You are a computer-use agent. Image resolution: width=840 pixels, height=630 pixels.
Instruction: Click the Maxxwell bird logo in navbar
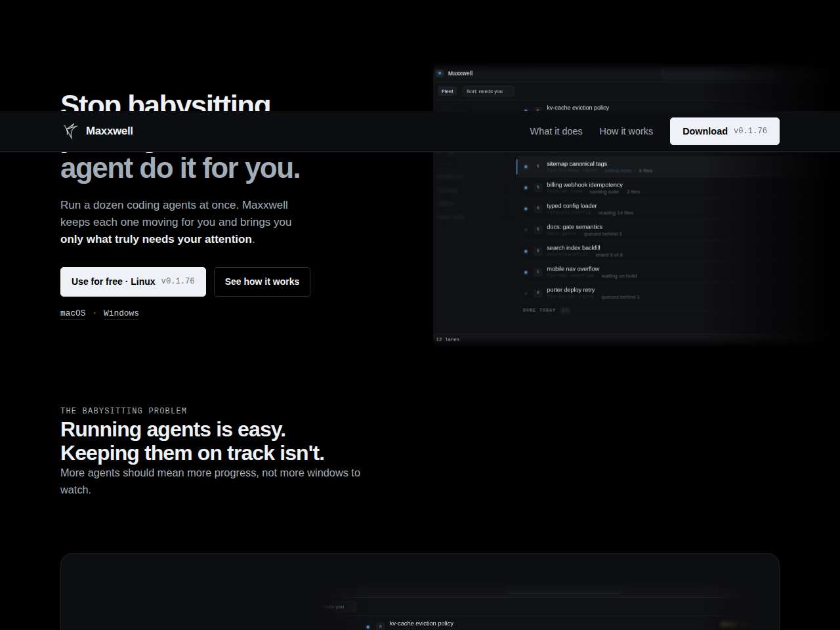click(x=70, y=131)
